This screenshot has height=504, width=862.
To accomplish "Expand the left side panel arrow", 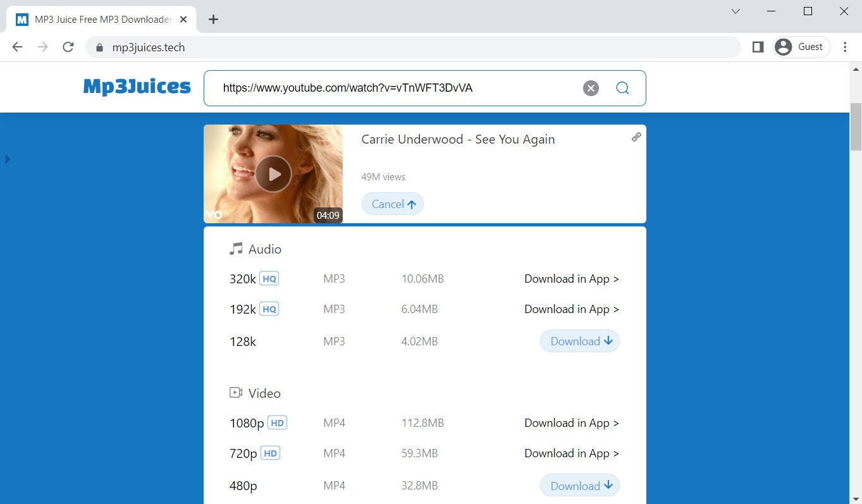I will coord(8,159).
